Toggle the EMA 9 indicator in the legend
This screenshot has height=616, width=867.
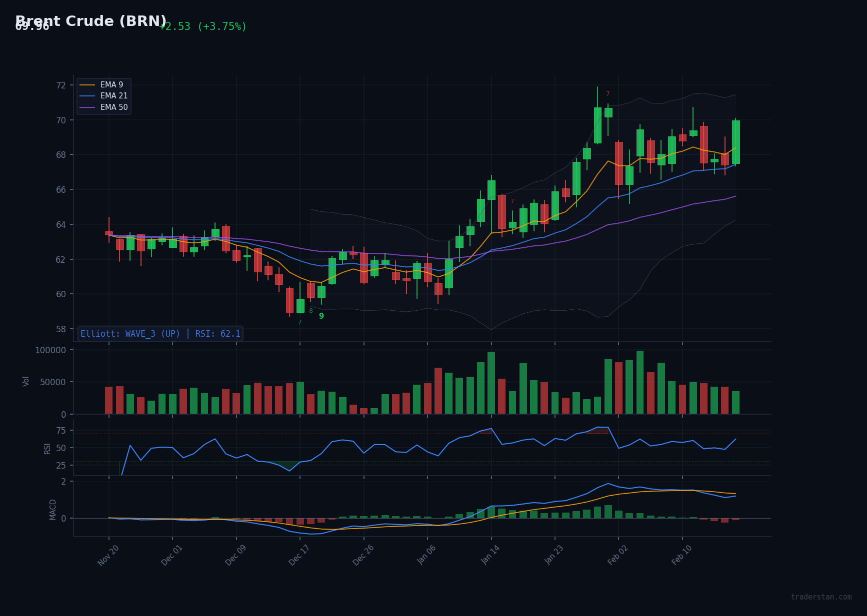coord(111,84)
